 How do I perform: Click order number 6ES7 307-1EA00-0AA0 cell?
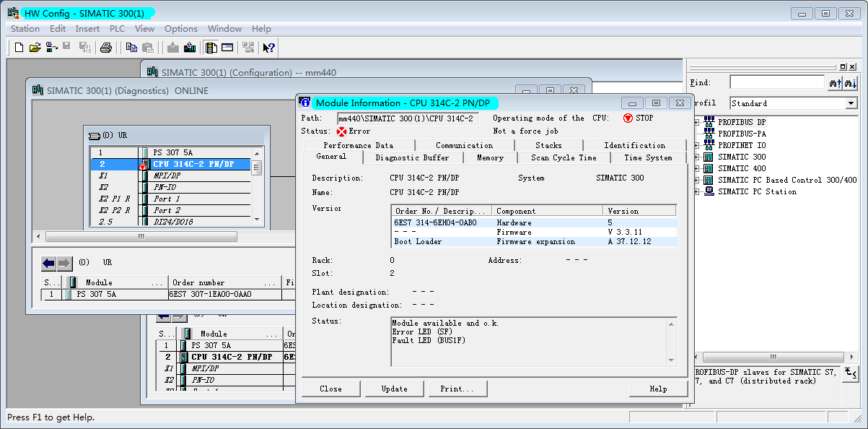pyautogui.click(x=225, y=295)
